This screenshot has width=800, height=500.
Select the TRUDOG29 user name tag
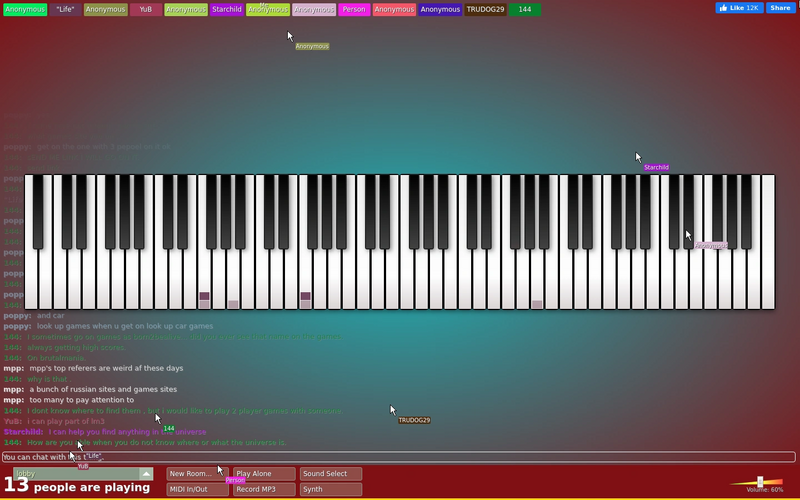[x=485, y=9]
